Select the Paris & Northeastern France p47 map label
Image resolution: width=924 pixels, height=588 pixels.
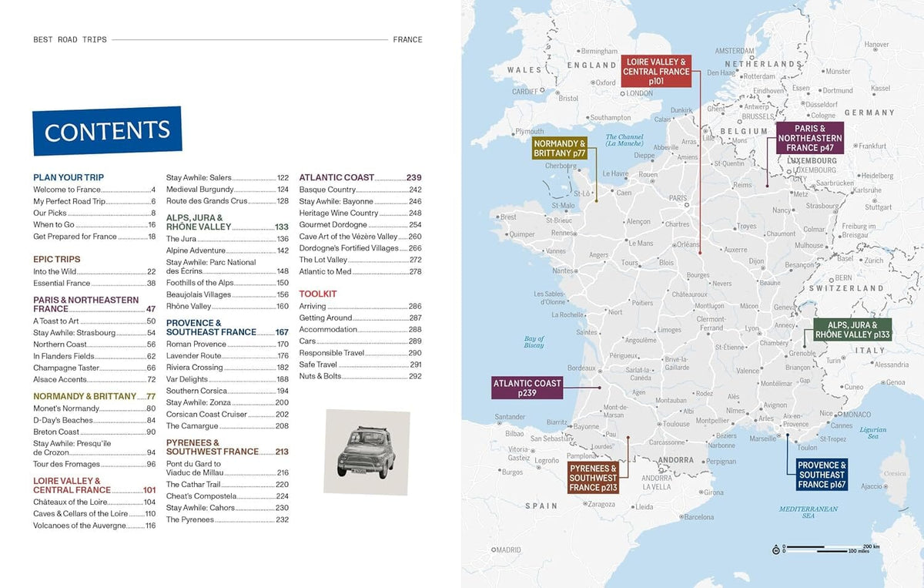click(810, 138)
